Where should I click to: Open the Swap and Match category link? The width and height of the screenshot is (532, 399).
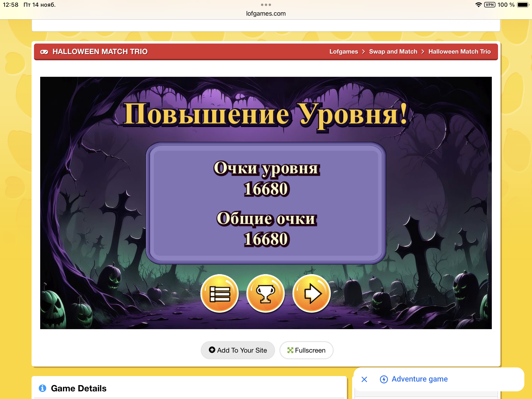[x=393, y=52]
